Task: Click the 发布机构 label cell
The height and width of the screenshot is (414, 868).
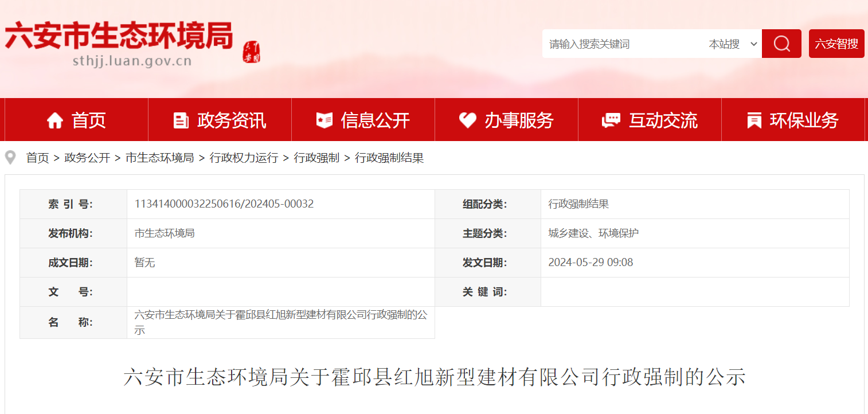Action: (x=73, y=233)
